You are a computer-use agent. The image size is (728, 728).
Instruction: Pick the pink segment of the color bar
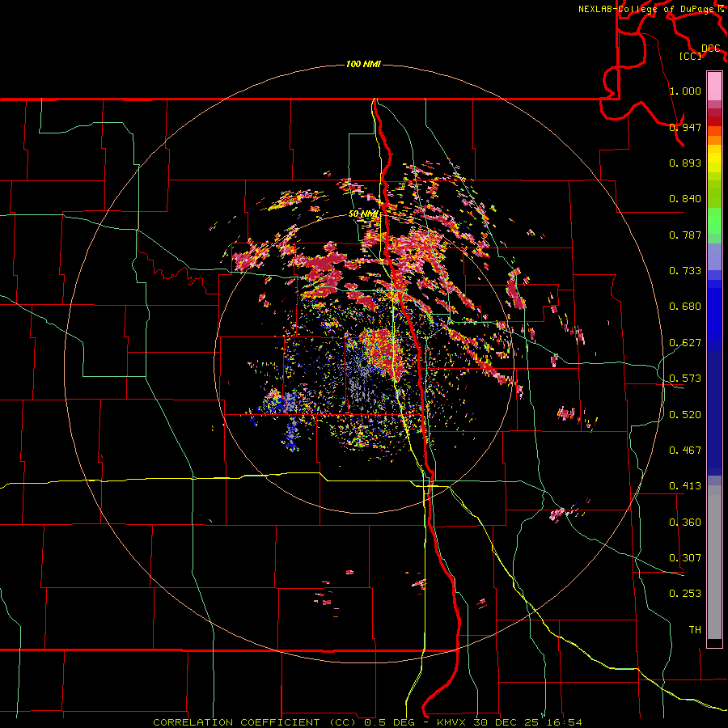[x=714, y=86]
